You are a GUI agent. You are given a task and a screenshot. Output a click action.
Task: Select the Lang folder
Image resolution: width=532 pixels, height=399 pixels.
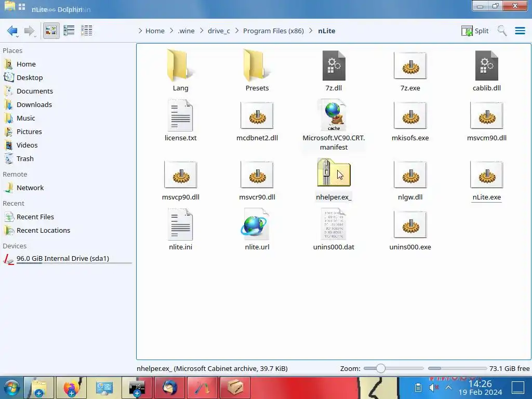(180, 70)
